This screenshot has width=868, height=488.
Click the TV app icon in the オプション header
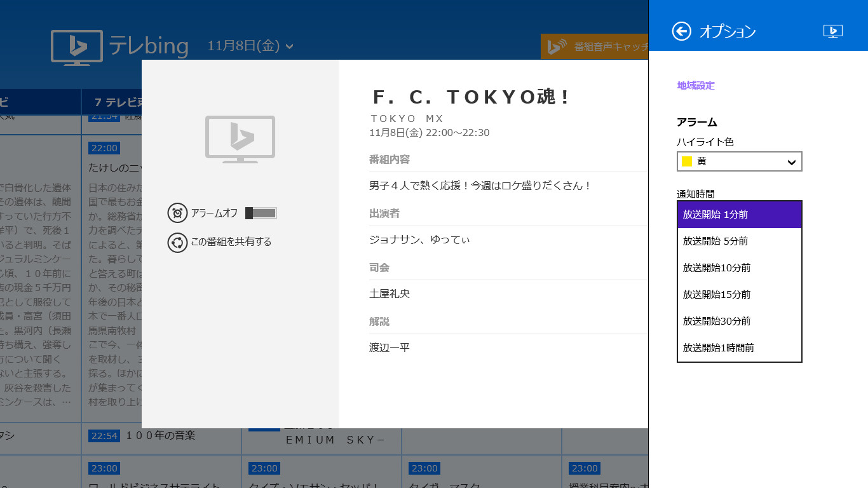(832, 30)
